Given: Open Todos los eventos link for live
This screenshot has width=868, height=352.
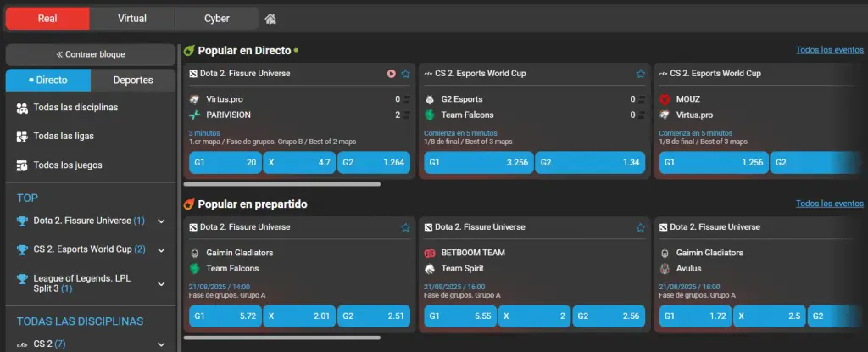Looking at the screenshot, I should pos(829,50).
